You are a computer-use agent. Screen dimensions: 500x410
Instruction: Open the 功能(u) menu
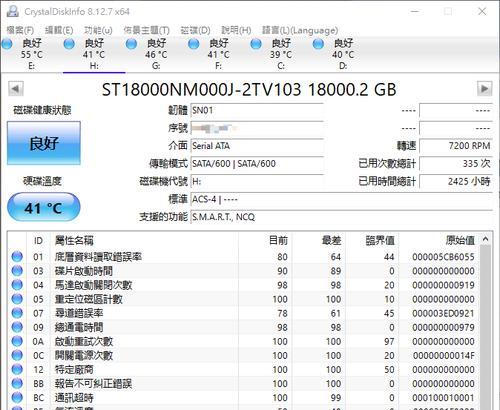[98, 30]
